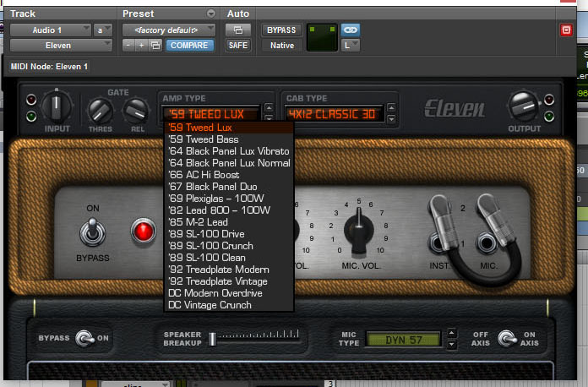
Task: Choose DC Vintage Crunch amp
Action: tap(229, 305)
